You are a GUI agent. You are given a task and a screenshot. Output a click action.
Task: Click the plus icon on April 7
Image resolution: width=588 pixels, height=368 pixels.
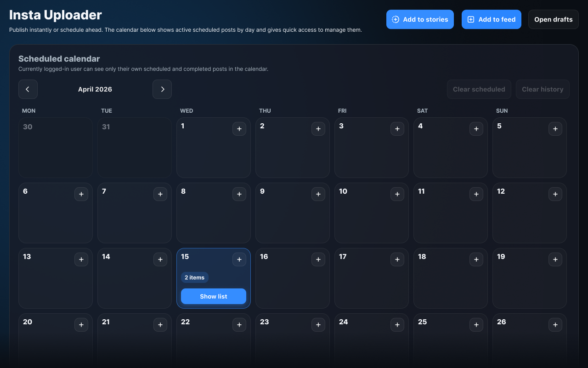click(x=160, y=194)
